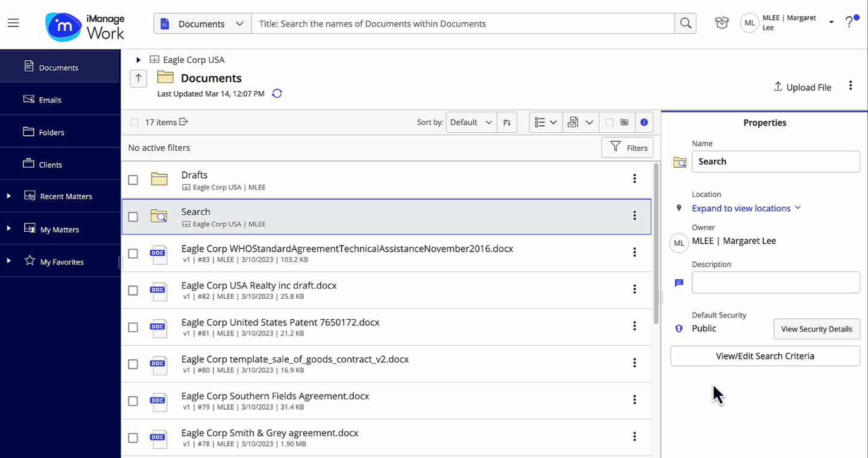Open the three-dot menu for Drafts folder

[634, 179]
